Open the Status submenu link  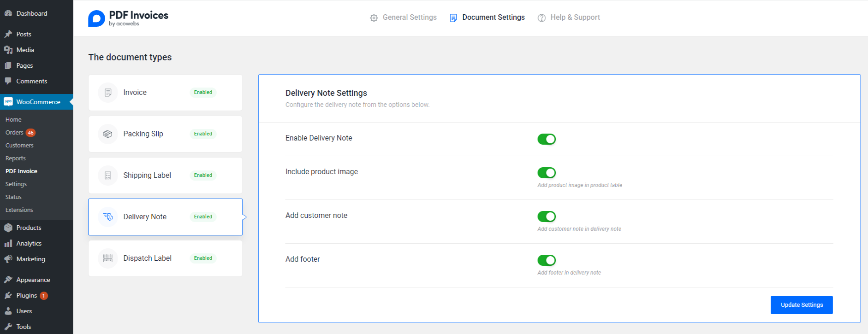tap(13, 197)
